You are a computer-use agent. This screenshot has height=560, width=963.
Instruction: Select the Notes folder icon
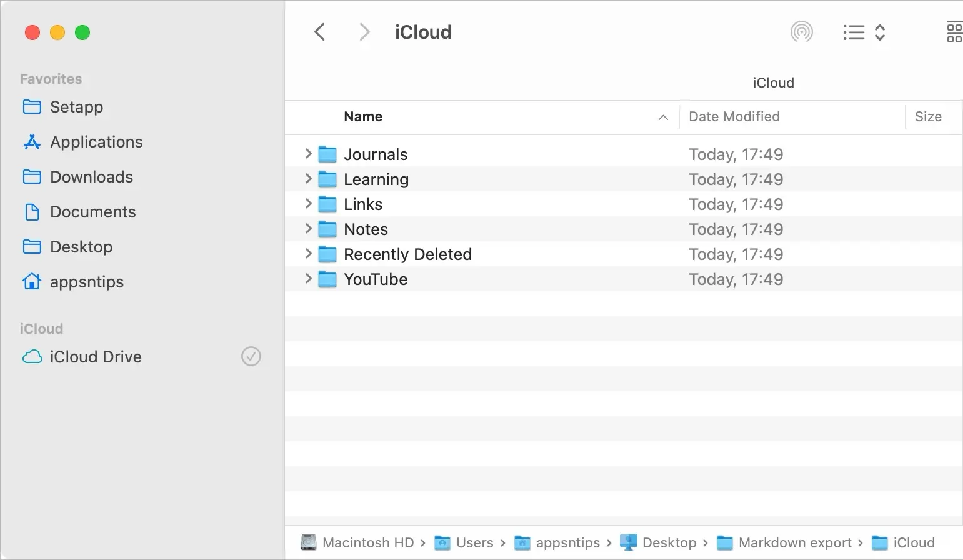pyautogui.click(x=327, y=229)
